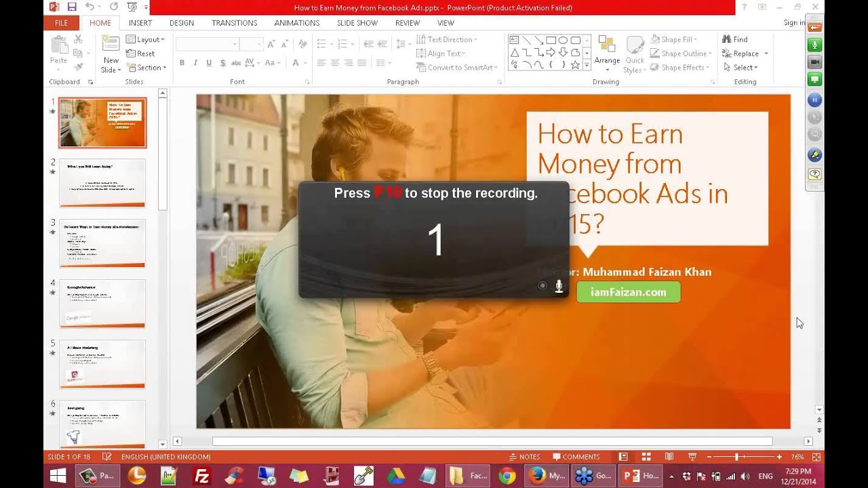Reset the slide layout with Reset
Image resolution: width=868 pixels, height=488 pixels.
point(140,54)
